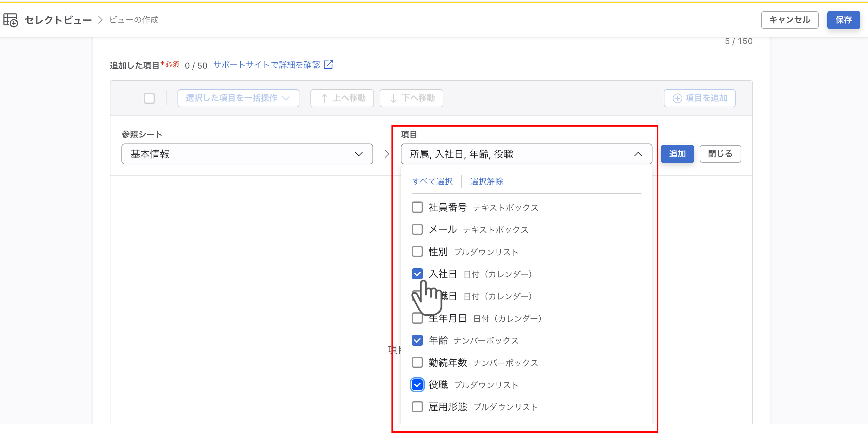Click the up arrow in 上へ移動
Image resolution: width=868 pixels, height=433 pixels.
pos(324,98)
